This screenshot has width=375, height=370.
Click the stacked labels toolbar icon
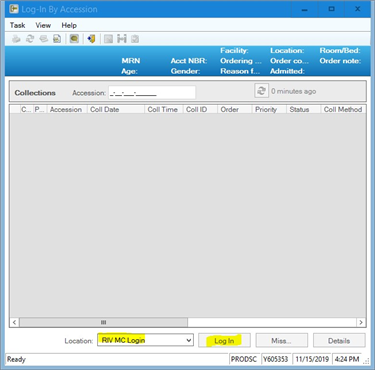point(44,39)
